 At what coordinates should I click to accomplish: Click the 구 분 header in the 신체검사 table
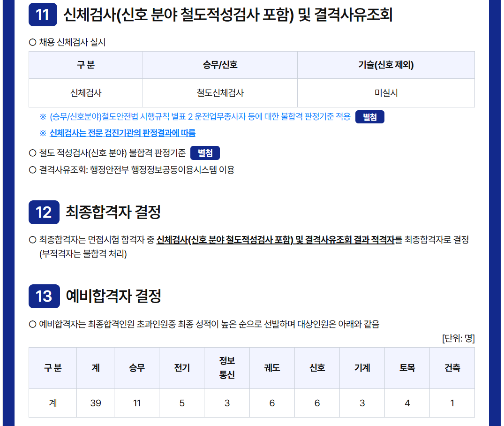86,65
